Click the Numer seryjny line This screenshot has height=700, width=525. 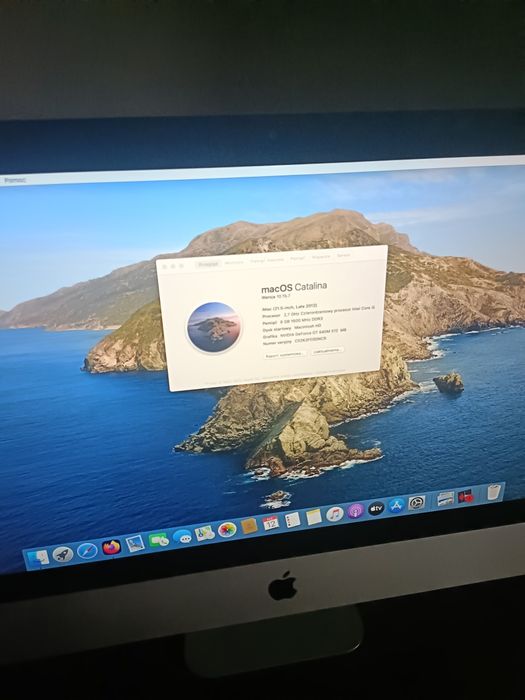click(294, 341)
